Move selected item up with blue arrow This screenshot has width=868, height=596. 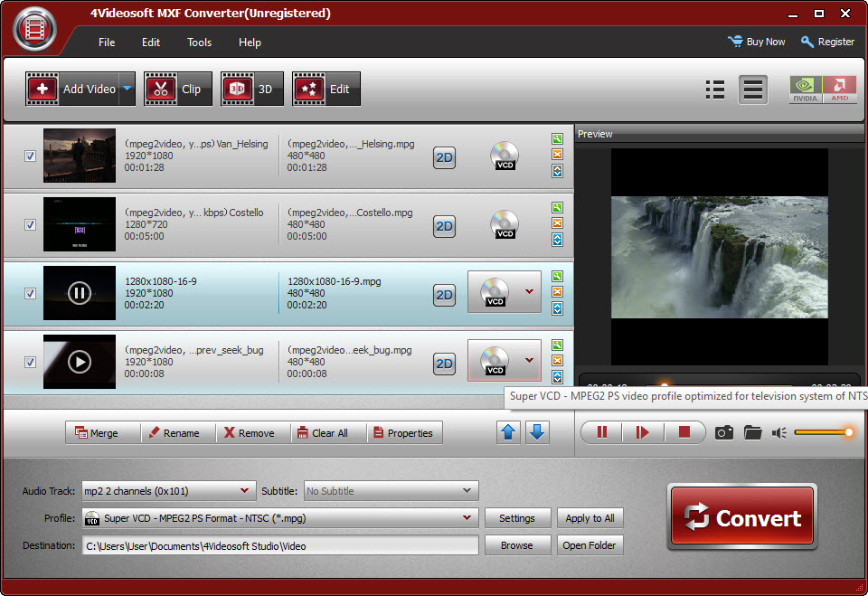(508, 432)
